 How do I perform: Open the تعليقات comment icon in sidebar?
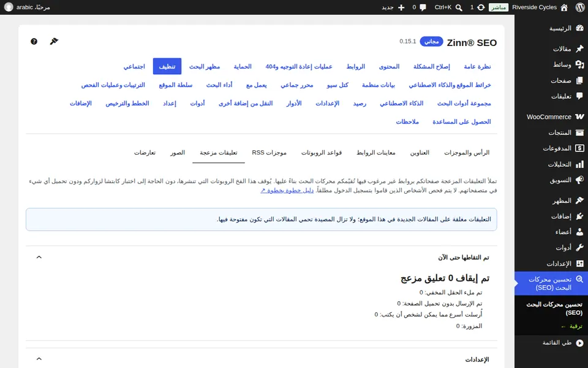click(580, 96)
